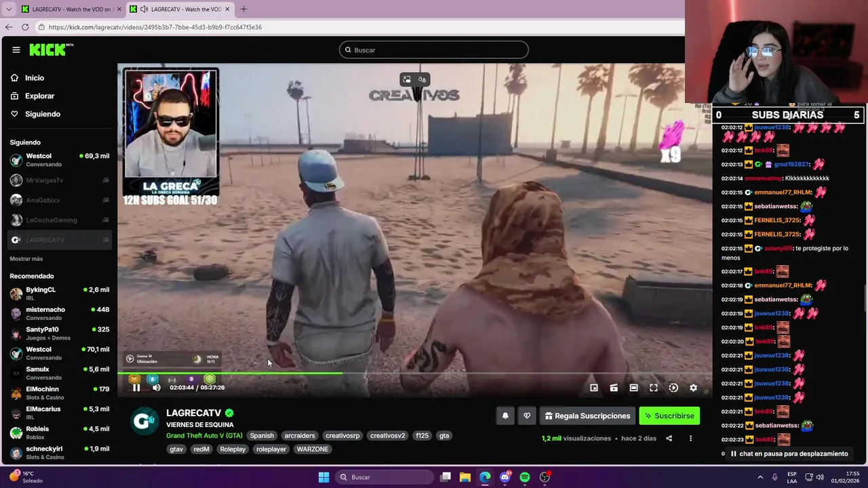Open OBS Studio from the taskbar
Viewport: 868px width, 488px height.
pyautogui.click(x=545, y=477)
